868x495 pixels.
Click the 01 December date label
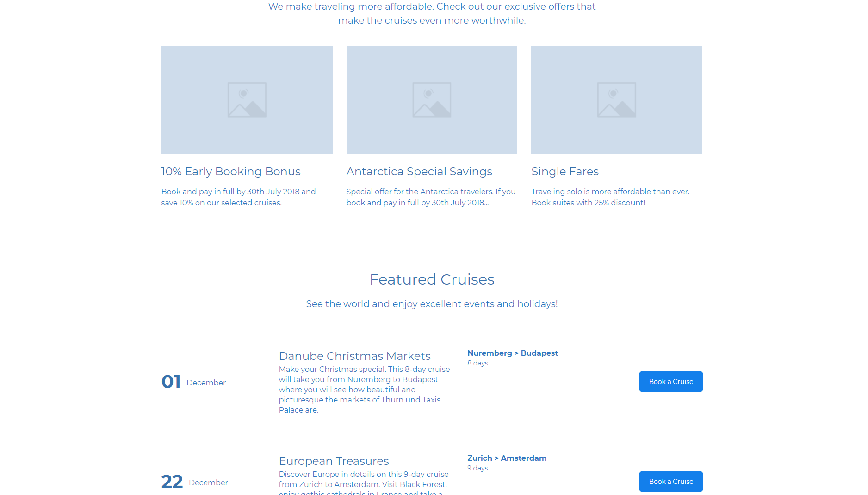(x=193, y=382)
